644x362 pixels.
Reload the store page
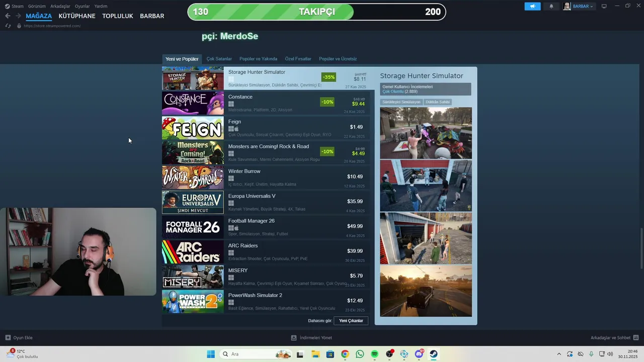(x=8, y=26)
